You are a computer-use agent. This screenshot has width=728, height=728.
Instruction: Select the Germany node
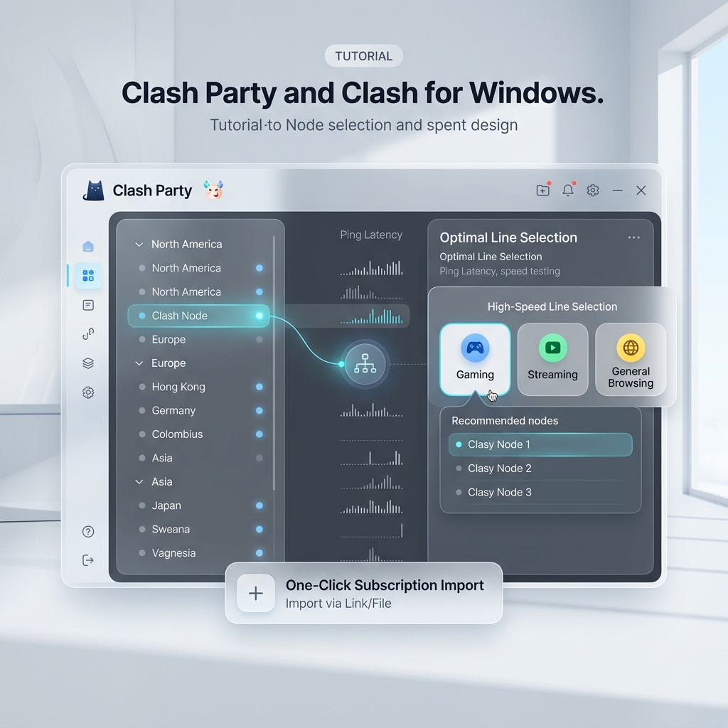coord(199,410)
